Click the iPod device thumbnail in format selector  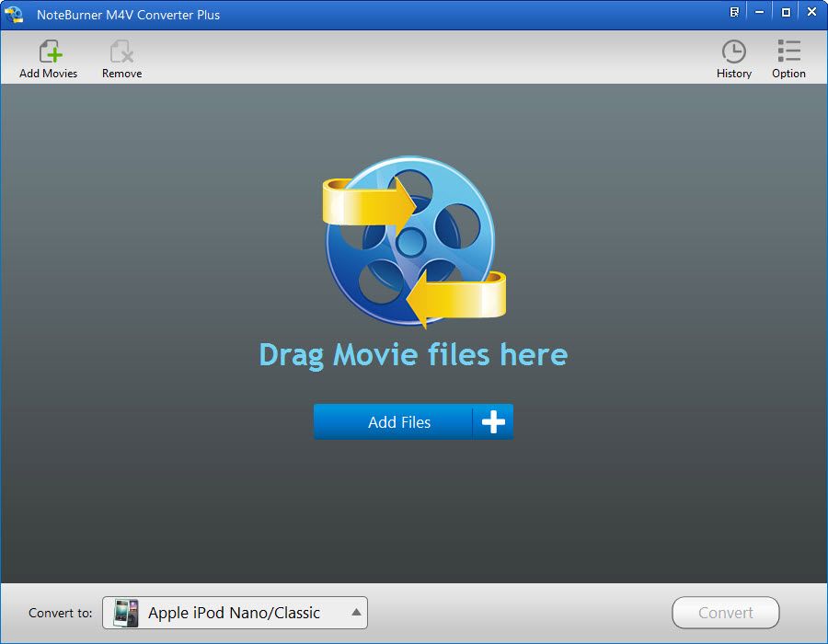126,613
